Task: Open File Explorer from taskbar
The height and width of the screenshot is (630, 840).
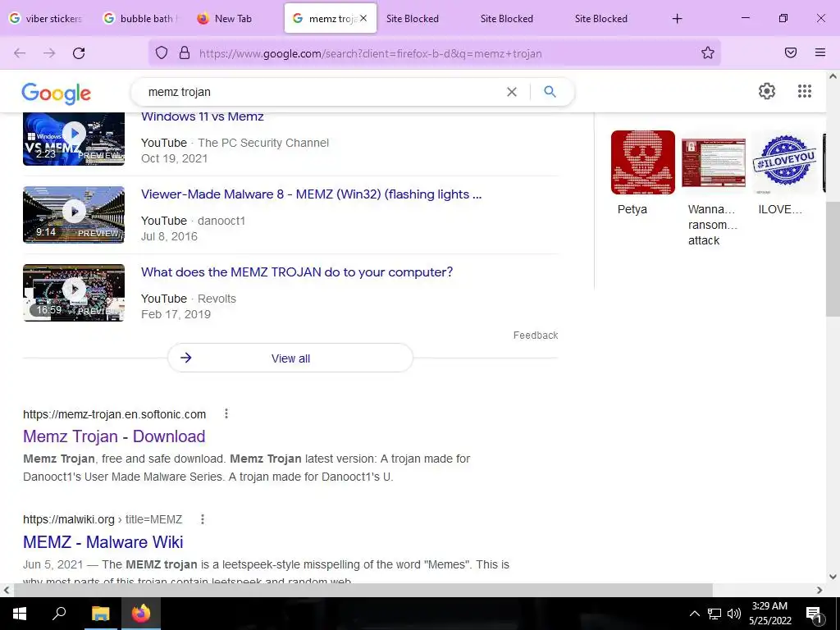Action: tap(100, 614)
